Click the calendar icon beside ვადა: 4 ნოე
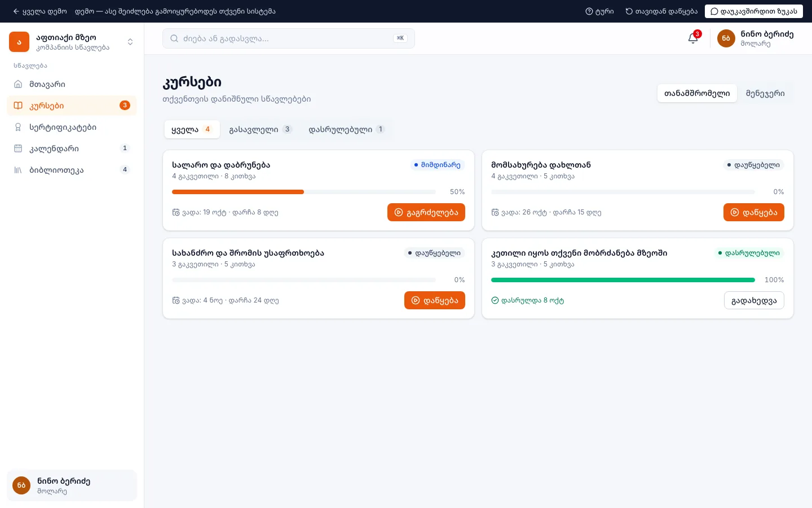The image size is (812, 508). [176, 300]
